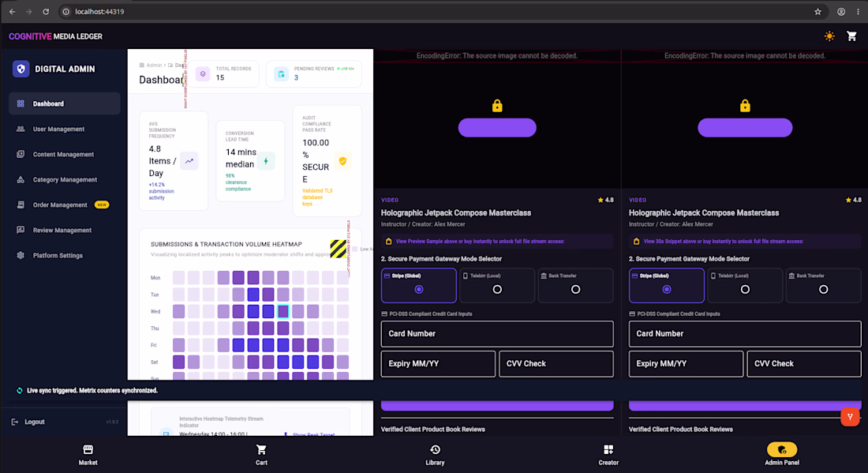Click the shield icon in Audit Compliance Pass Rate

[x=342, y=161]
